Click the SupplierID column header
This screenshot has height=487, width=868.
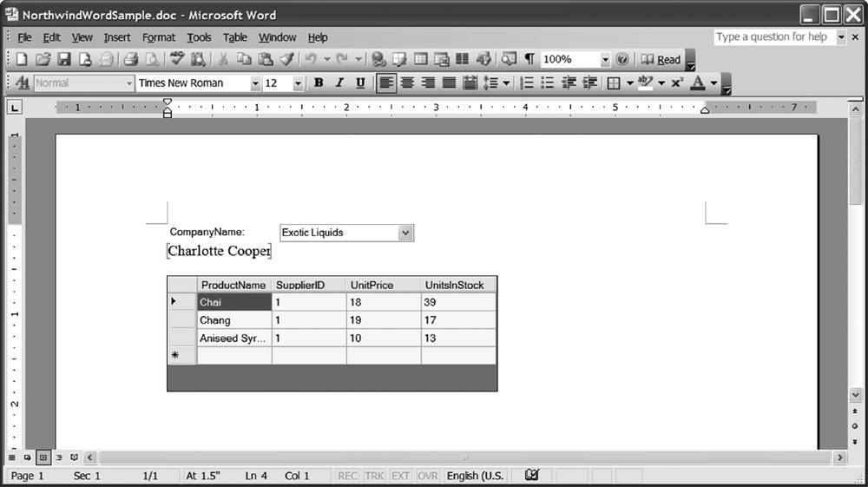(310, 285)
